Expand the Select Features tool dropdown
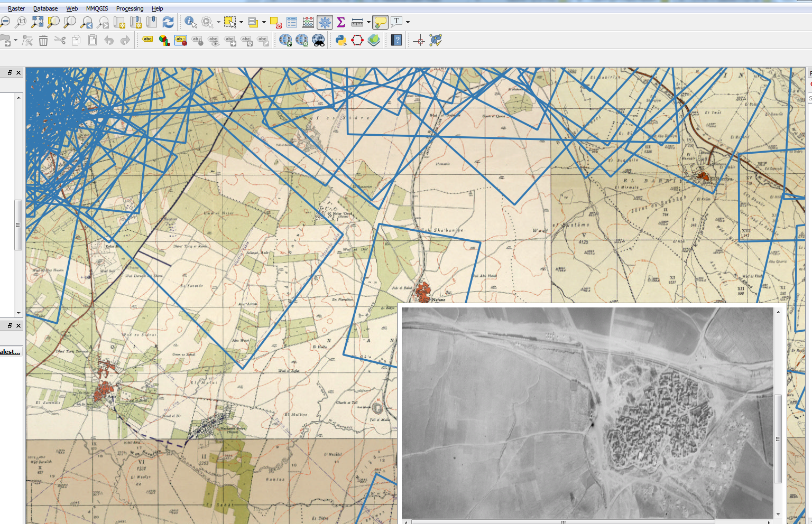This screenshot has width=812, height=524. pyautogui.click(x=241, y=22)
